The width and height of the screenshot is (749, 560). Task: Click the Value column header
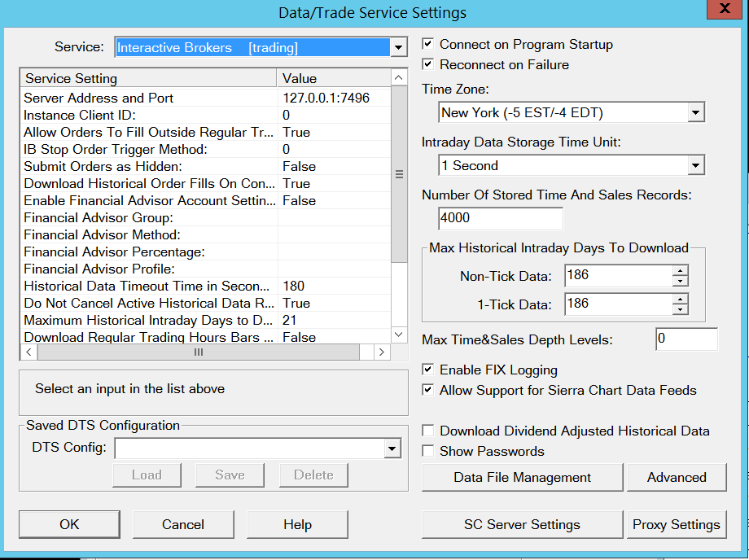tap(334, 78)
